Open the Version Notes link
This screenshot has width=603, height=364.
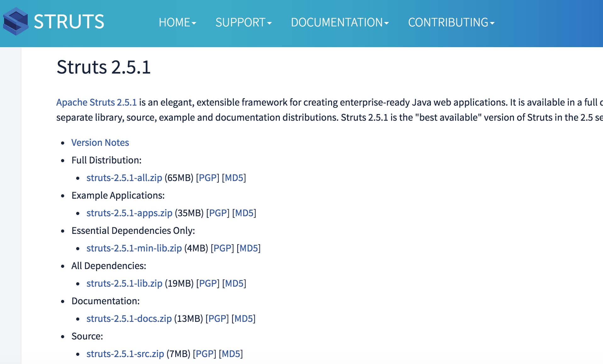tap(100, 142)
